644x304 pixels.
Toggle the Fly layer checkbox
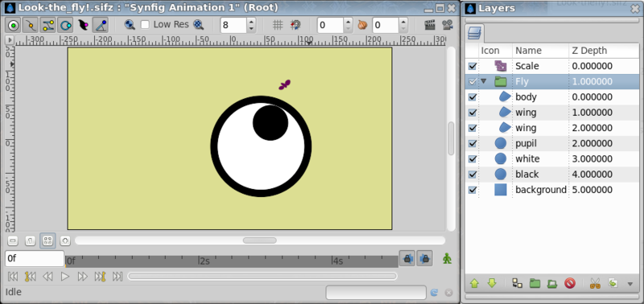[x=473, y=82]
